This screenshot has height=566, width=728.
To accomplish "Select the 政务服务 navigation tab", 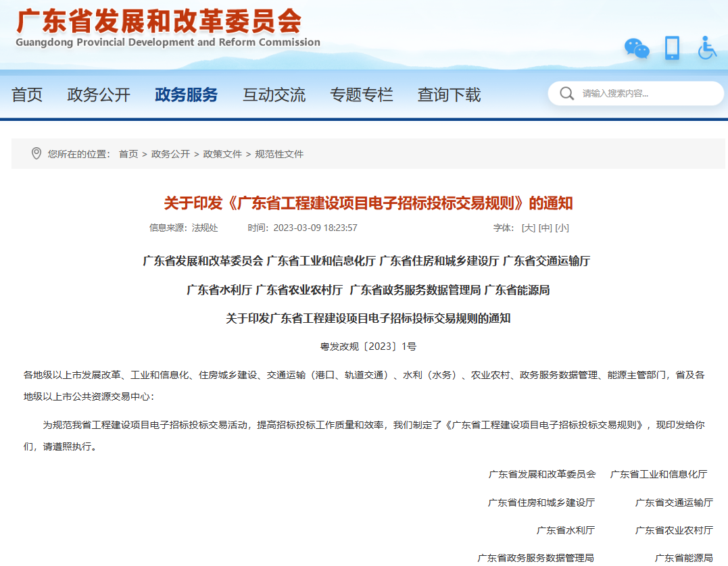I will click(186, 95).
